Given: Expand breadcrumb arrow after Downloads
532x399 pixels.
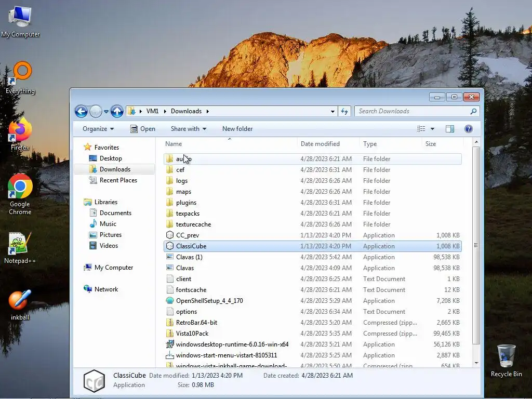Looking at the screenshot, I should click(207, 111).
